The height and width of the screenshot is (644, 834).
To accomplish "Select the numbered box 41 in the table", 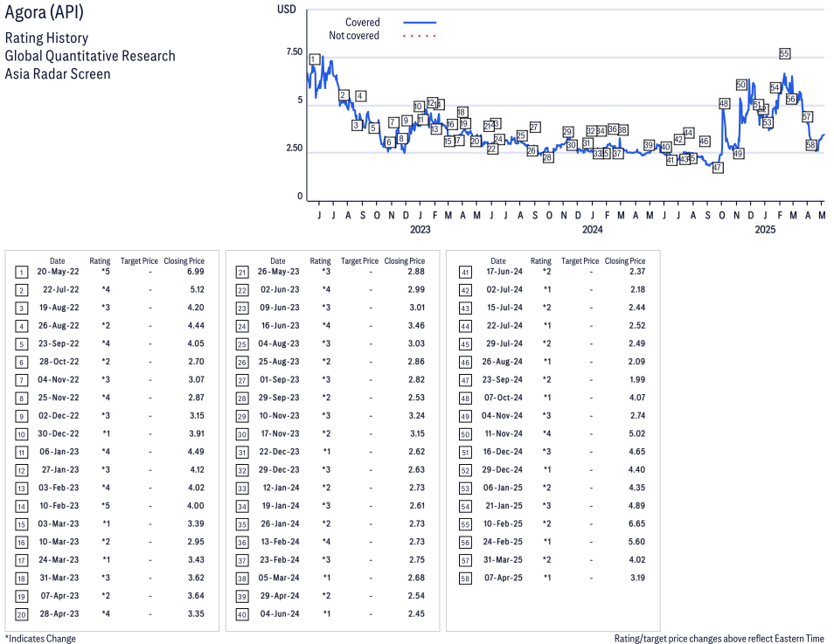I will pos(465,273).
